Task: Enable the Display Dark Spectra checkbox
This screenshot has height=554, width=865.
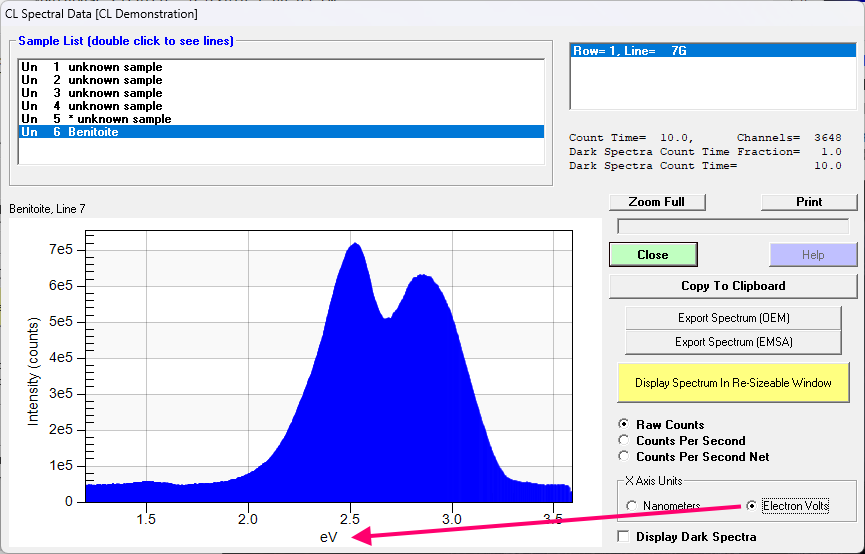Action: coord(625,537)
